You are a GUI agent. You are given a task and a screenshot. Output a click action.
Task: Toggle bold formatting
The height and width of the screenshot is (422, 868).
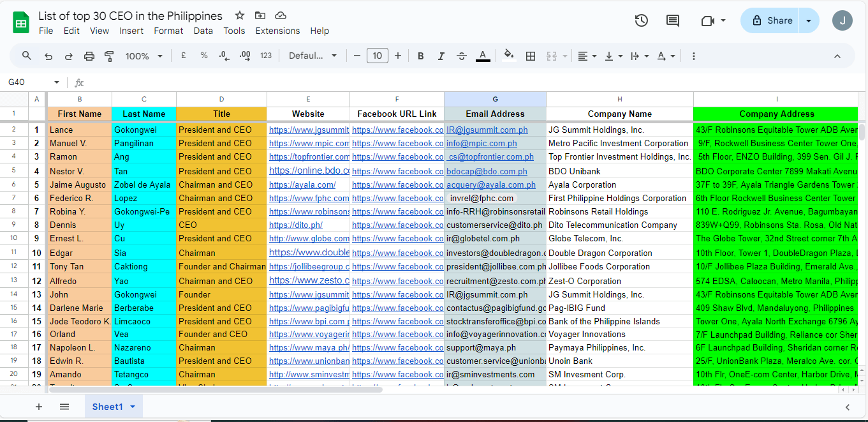pyautogui.click(x=421, y=56)
